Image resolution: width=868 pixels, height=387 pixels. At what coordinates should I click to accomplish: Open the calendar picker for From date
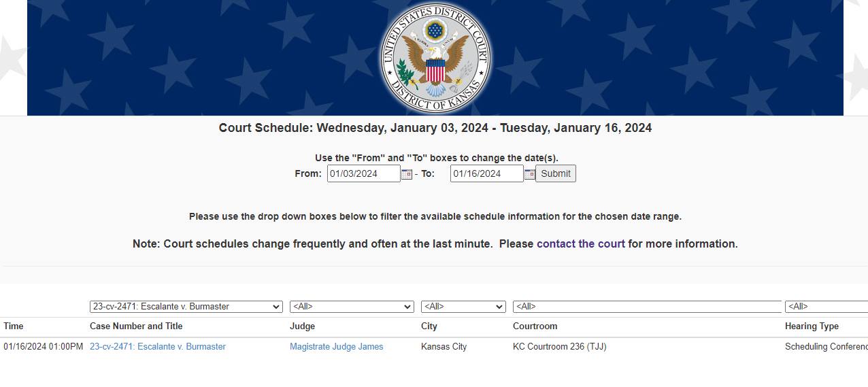pos(407,174)
